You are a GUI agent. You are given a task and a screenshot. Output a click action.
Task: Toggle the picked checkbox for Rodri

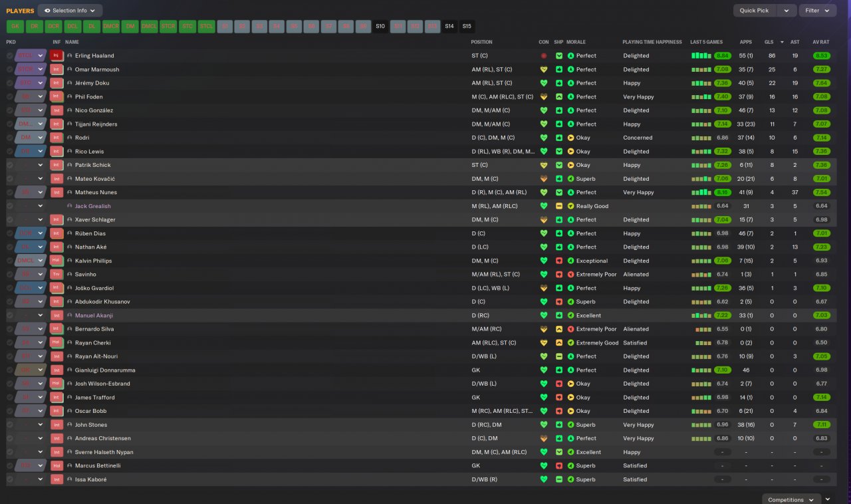[x=10, y=138]
